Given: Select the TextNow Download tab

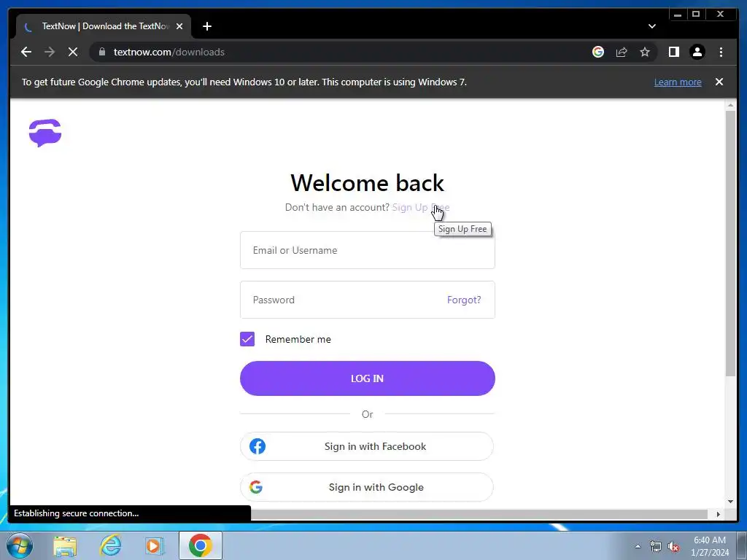Looking at the screenshot, I should click(104, 26).
